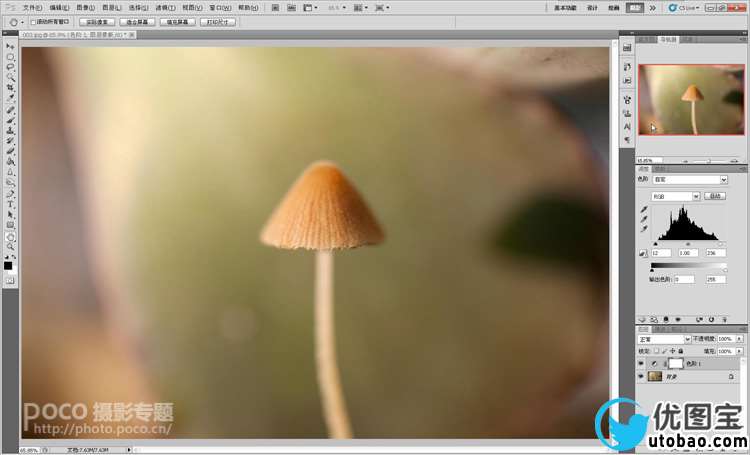Click the clip to layer icon
The height and width of the screenshot is (455, 750).
pos(665,319)
